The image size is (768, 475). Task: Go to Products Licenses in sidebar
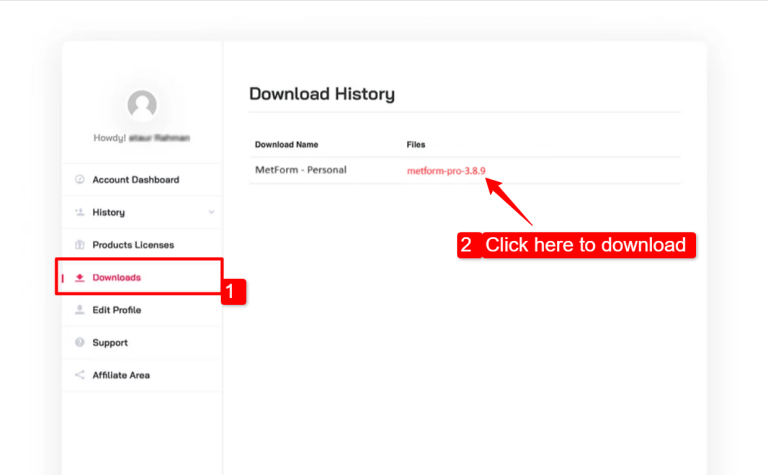click(x=133, y=245)
